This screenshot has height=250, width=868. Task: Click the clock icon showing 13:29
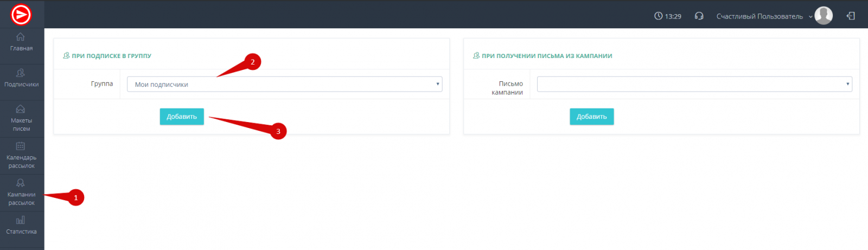(x=658, y=16)
